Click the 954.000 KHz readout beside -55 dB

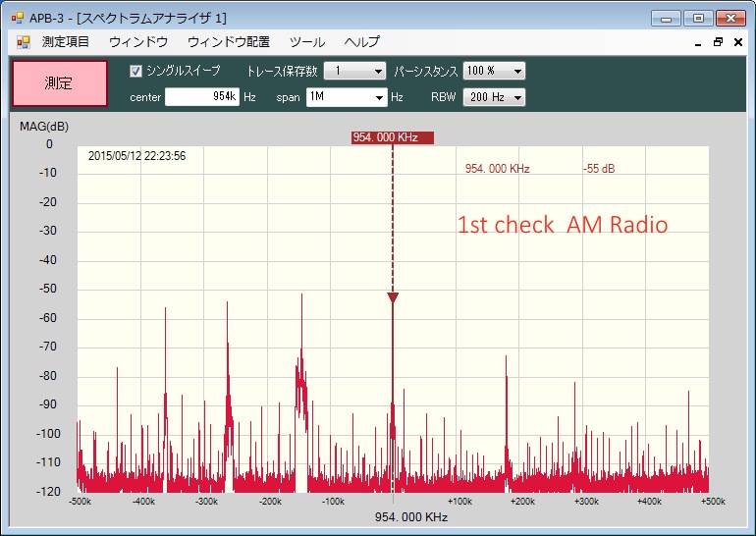pos(497,169)
